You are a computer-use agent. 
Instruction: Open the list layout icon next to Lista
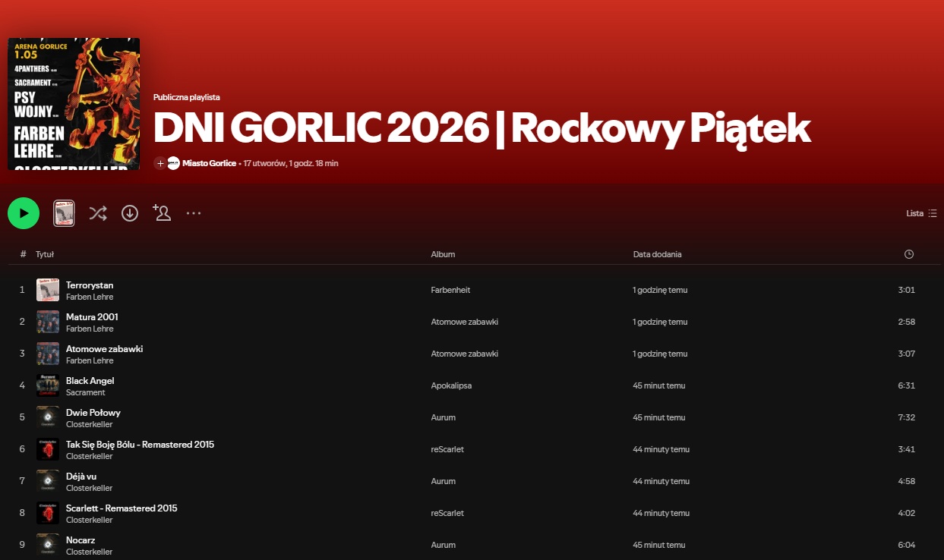tap(932, 213)
